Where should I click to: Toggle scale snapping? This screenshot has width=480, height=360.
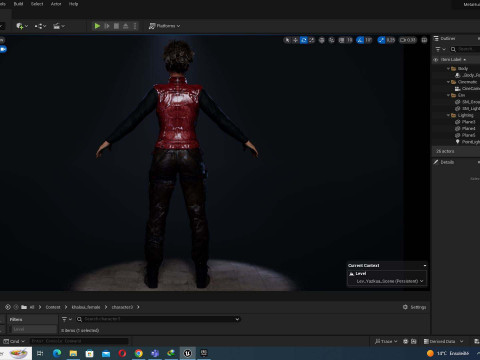[x=381, y=40]
